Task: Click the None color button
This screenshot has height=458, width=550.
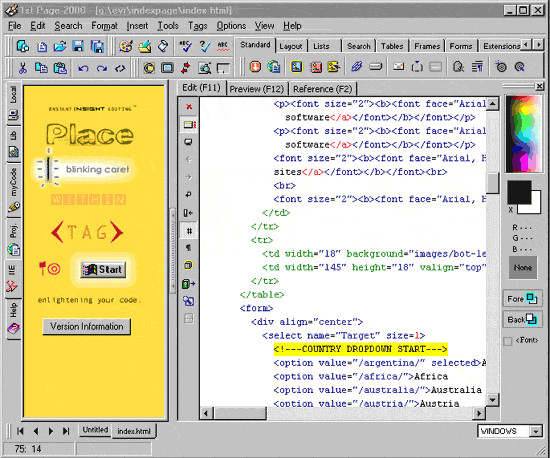Action: tap(523, 268)
